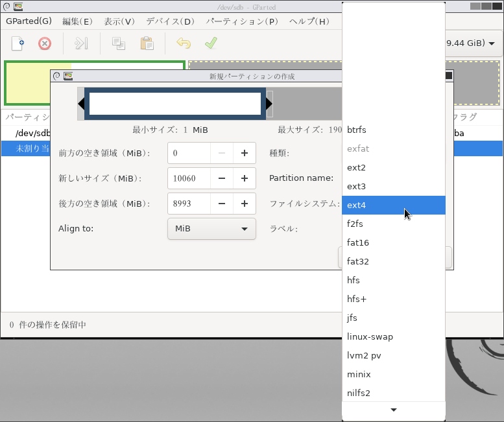Click the pending operations status bar text
Viewport: 504px width, 422px height.
pyautogui.click(x=48, y=325)
